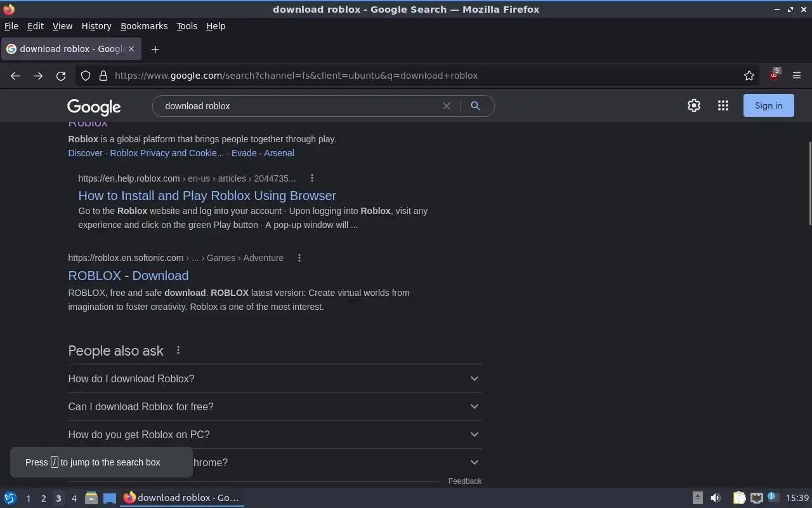
Task: Expand 'How do you get Roblox on PC?'
Action: click(275, 434)
